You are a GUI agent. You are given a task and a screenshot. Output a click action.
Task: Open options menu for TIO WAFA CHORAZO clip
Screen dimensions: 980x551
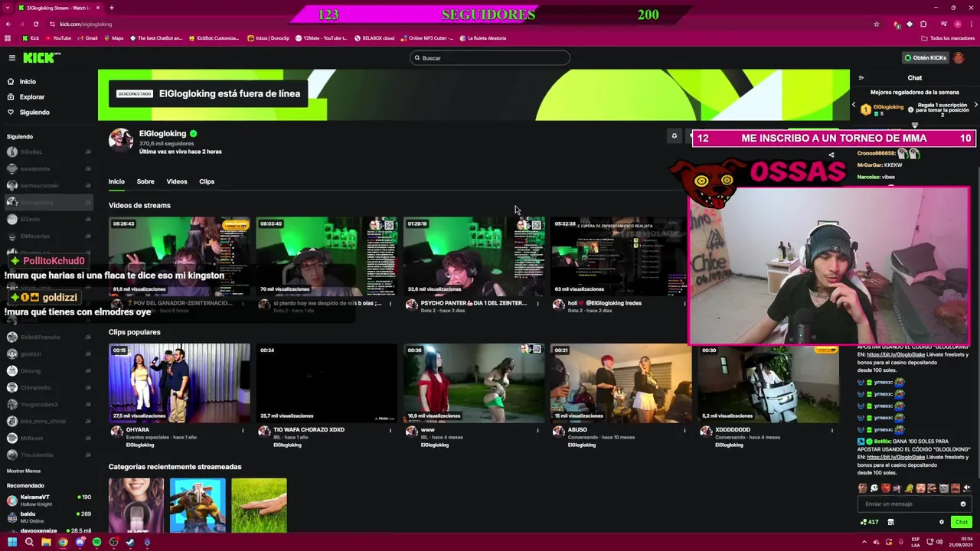tap(390, 430)
